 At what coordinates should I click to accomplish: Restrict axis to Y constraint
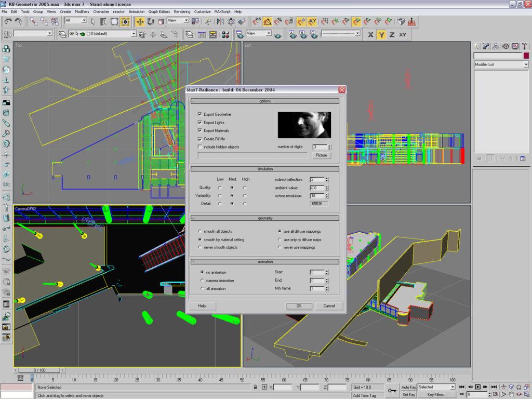pos(381,34)
